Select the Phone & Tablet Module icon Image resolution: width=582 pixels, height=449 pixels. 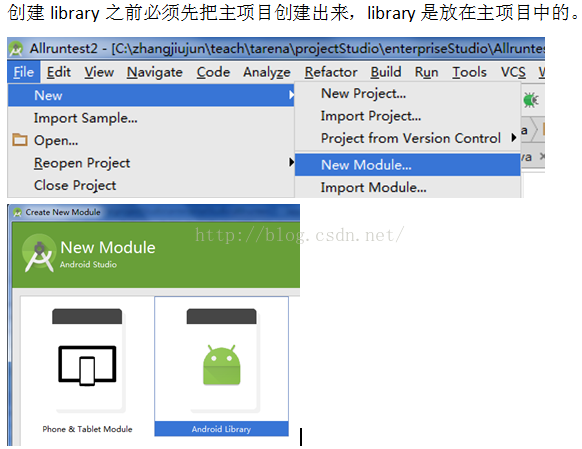click(x=87, y=366)
